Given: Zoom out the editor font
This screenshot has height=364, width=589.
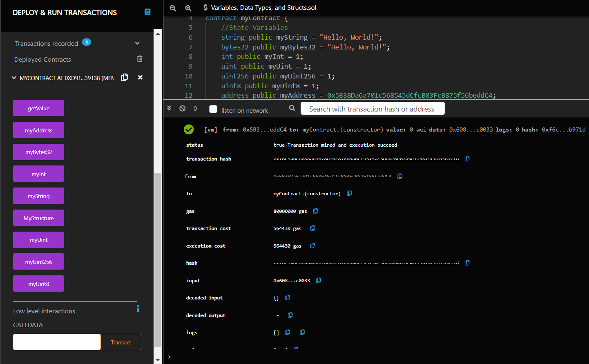Looking at the screenshot, I should tap(173, 8).
